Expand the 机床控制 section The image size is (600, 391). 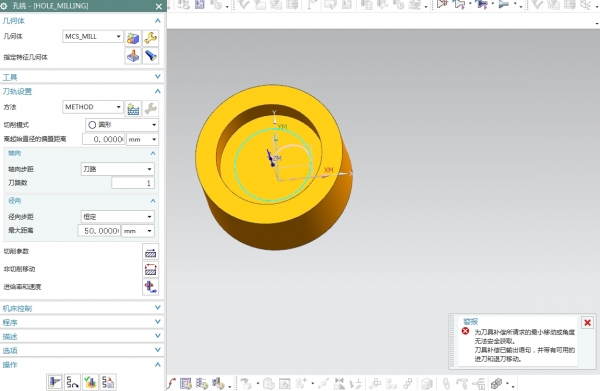82,308
